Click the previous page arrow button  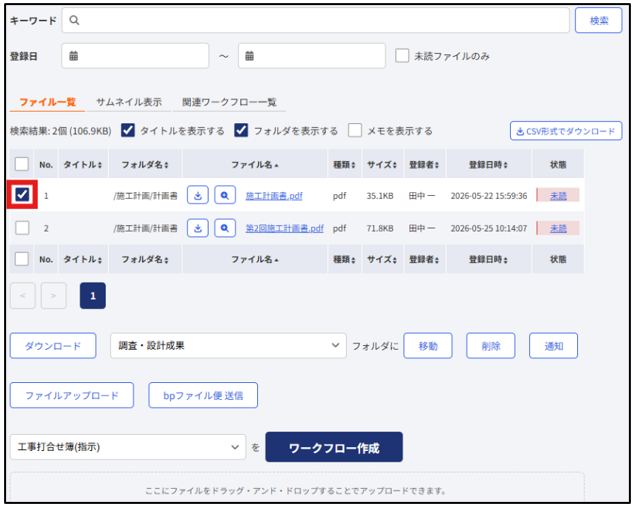(23, 296)
